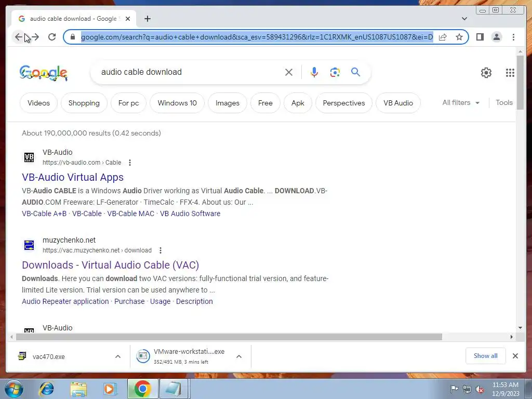This screenshot has width=532, height=399.
Task: Expand options for the vac470.exe download
Action: 118,356
